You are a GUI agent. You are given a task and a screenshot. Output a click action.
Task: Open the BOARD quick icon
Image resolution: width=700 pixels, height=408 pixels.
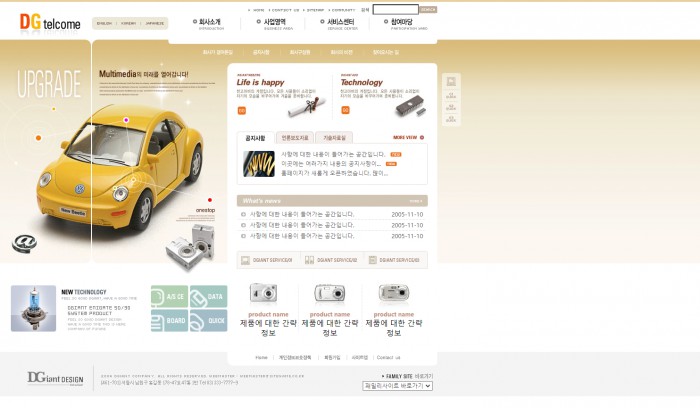[169, 321]
